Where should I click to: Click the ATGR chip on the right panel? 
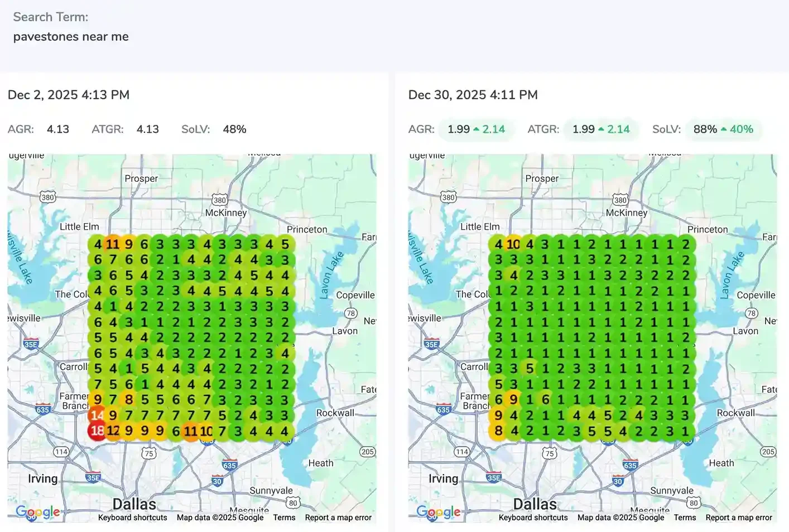pos(601,129)
